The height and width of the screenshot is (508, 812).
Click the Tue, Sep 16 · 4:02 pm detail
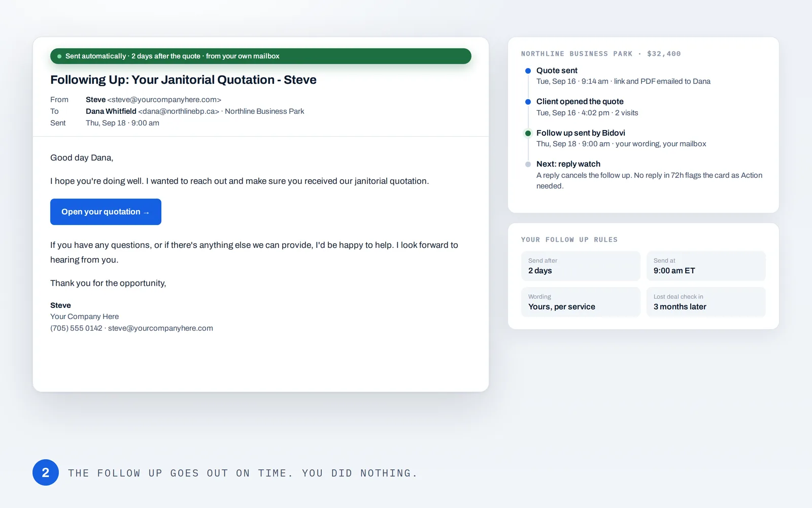pyautogui.click(x=587, y=113)
